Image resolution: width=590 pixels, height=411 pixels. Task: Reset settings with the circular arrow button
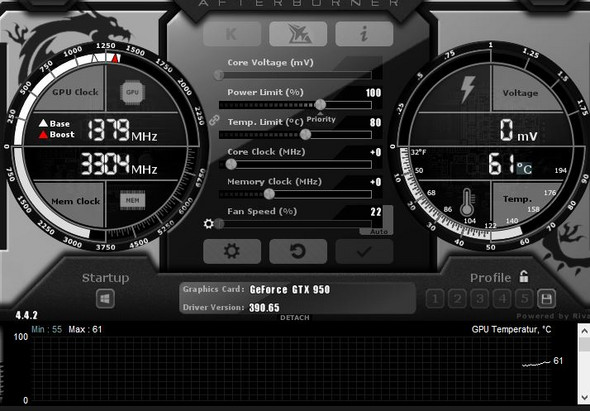coord(298,251)
